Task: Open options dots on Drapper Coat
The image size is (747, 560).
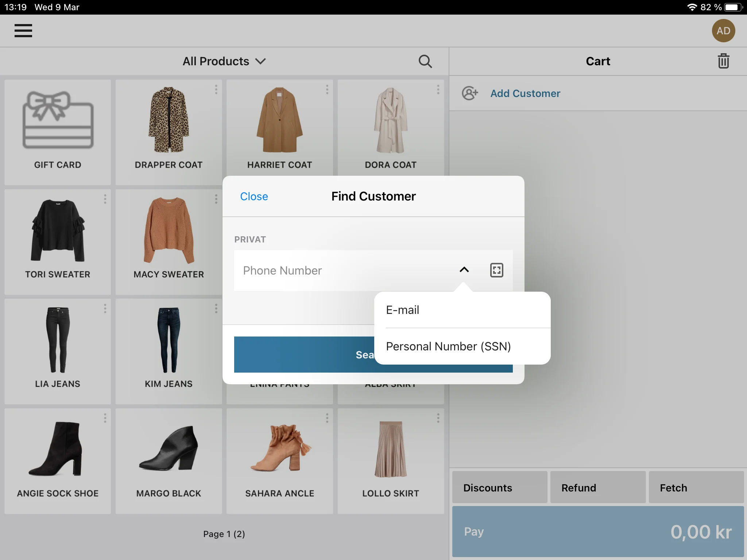Action: [216, 90]
